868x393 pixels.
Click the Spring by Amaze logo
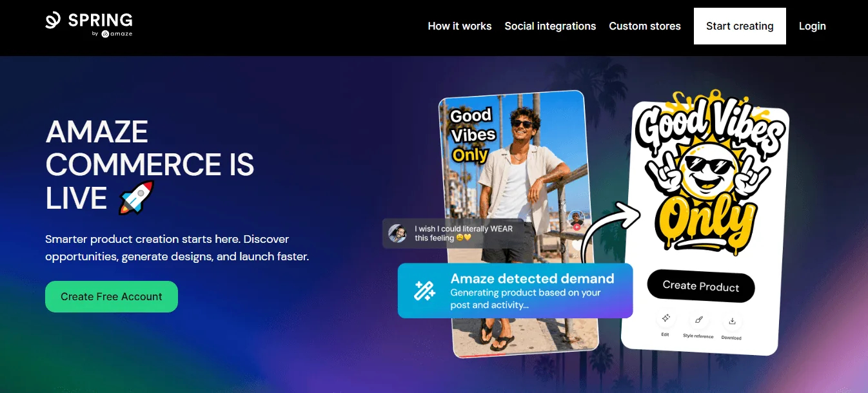(x=89, y=24)
